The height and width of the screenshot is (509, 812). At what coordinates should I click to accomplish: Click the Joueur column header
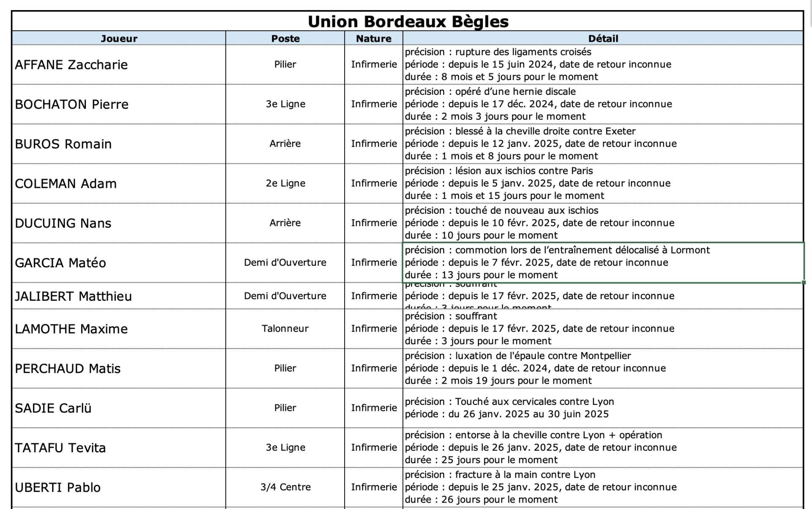(x=119, y=38)
